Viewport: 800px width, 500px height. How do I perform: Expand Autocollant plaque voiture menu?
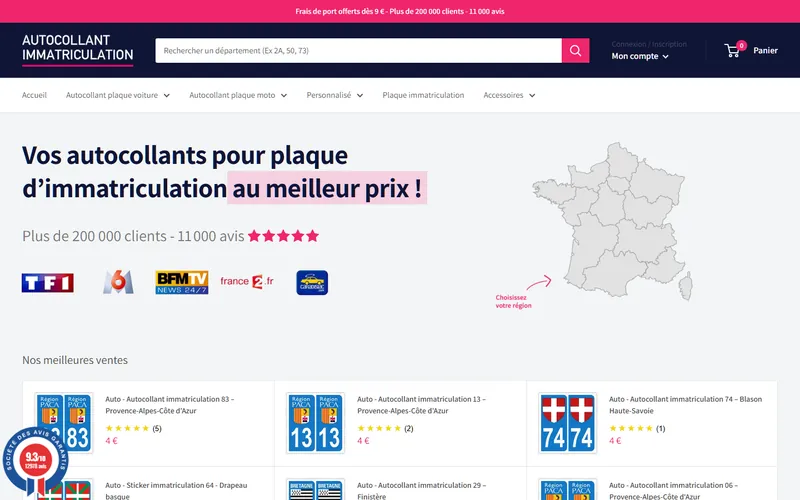118,95
